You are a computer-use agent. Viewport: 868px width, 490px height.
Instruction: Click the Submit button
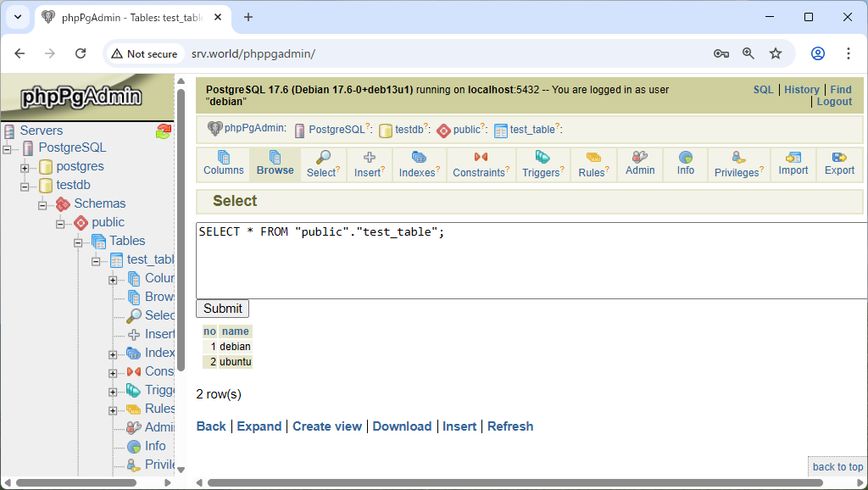(223, 309)
